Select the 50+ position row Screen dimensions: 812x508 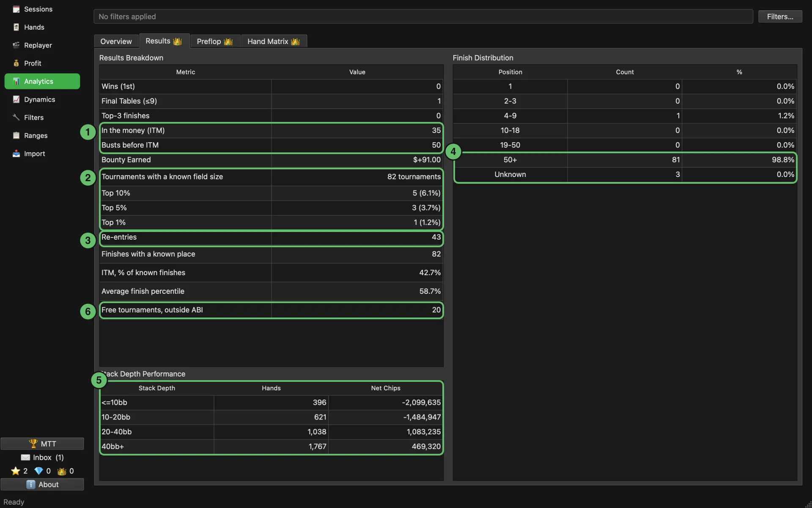point(625,160)
